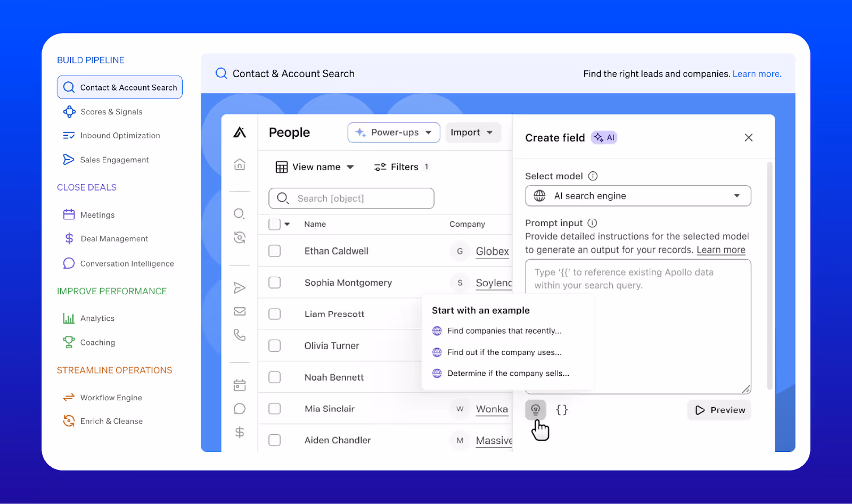Open the enrichment refresh icon in inner sidebar
This screenshot has width=852, height=504.
coord(240,237)
